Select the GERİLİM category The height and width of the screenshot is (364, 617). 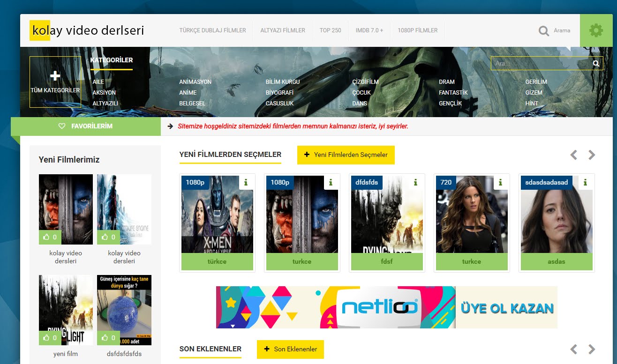click(536, 82)
